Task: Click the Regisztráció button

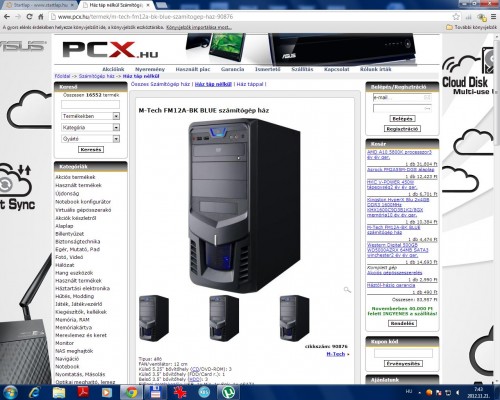Action: click(x=402, y=129)
